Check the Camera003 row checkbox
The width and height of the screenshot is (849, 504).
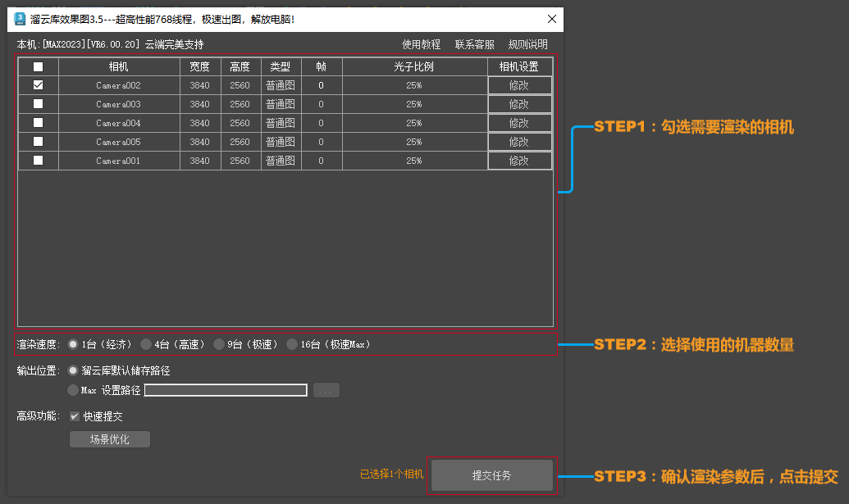pyautogui.click(x=38, y=104)
